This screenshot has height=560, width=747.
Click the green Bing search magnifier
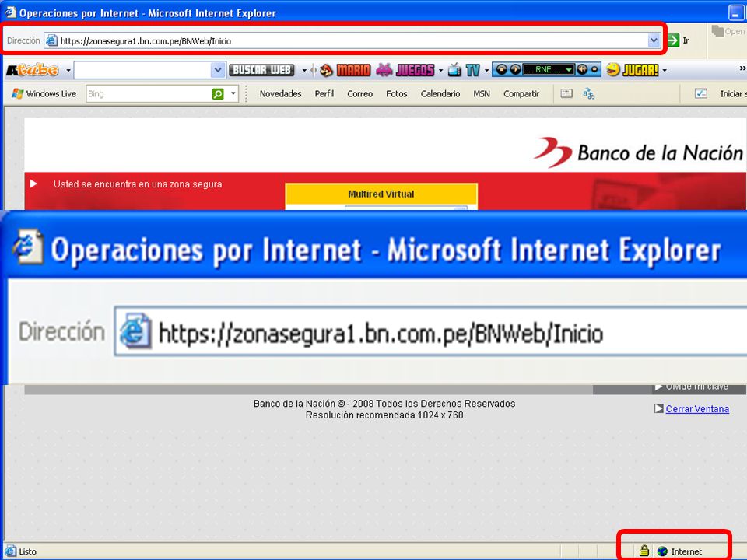click(x=218, y=94)
